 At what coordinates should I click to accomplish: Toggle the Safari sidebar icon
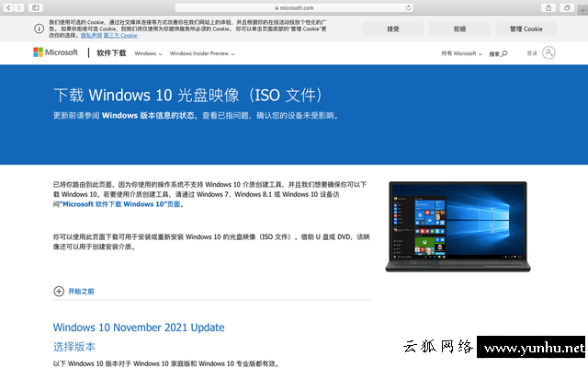pos(36,7)
